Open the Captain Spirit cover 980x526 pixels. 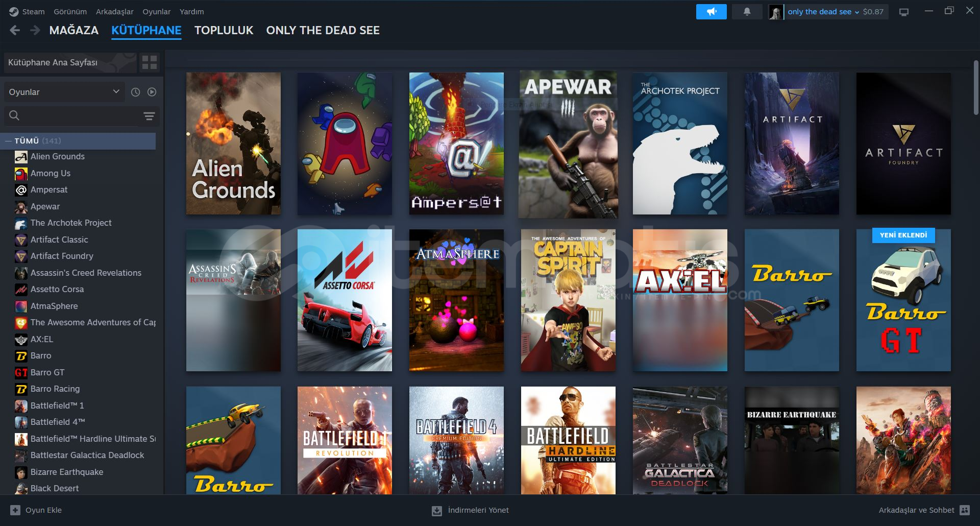pos(568,300)
